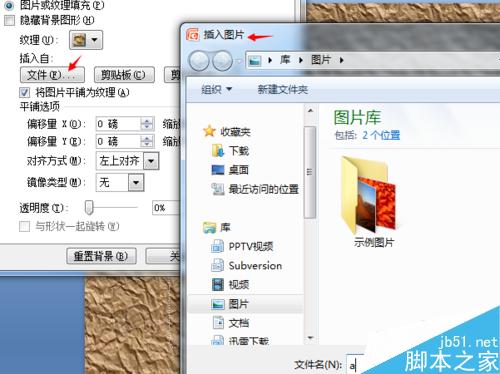Expand the arrow after 库 in address bar
500x374 pixels.
pyautogui.click(x=301, y=60)
